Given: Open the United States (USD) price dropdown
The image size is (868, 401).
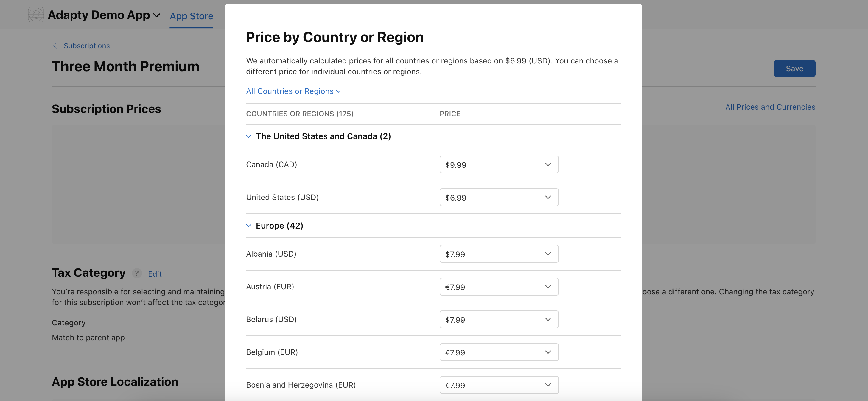Looking at the screenshot, I should [x=499, y=197].
